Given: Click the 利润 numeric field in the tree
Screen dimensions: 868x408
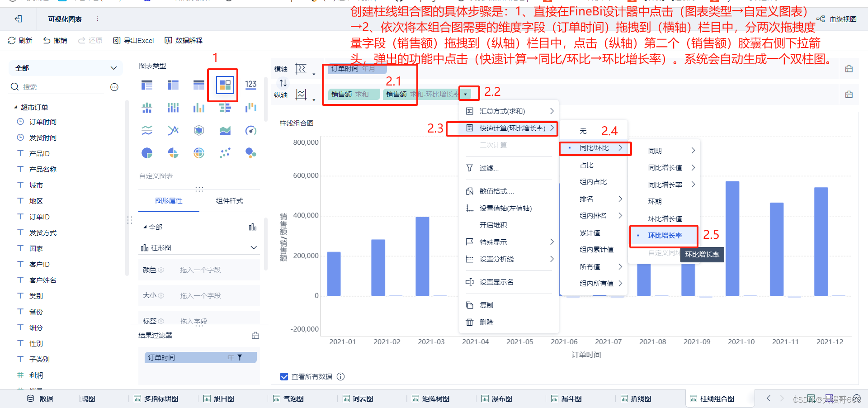Looking at the screenshot, I should 36,375.
